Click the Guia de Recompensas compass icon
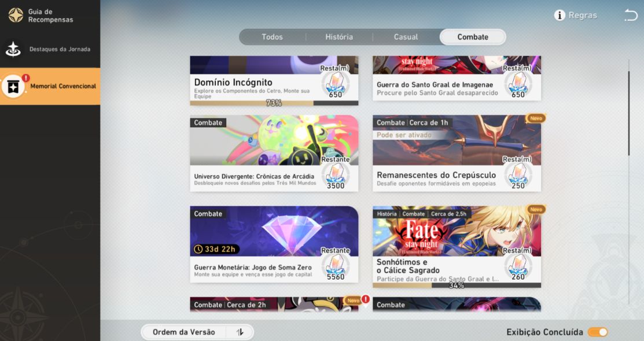 (16, 15)
